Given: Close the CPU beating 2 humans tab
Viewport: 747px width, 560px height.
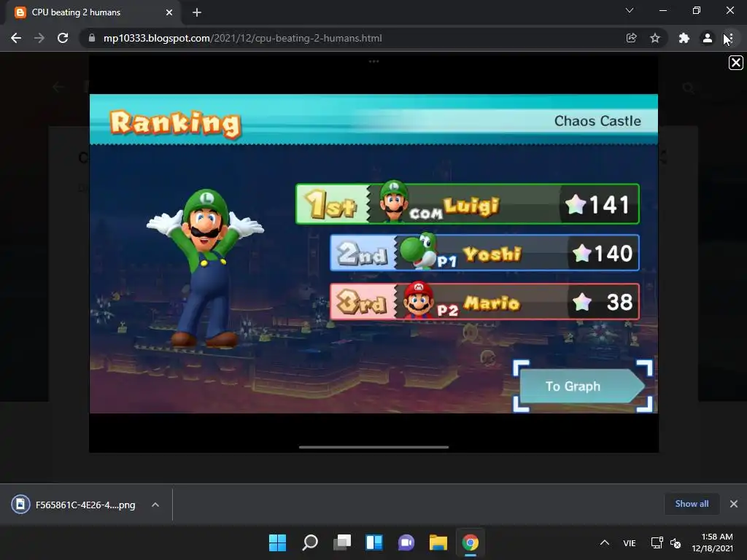Looking at the screenshot, I should pos(169,12).
